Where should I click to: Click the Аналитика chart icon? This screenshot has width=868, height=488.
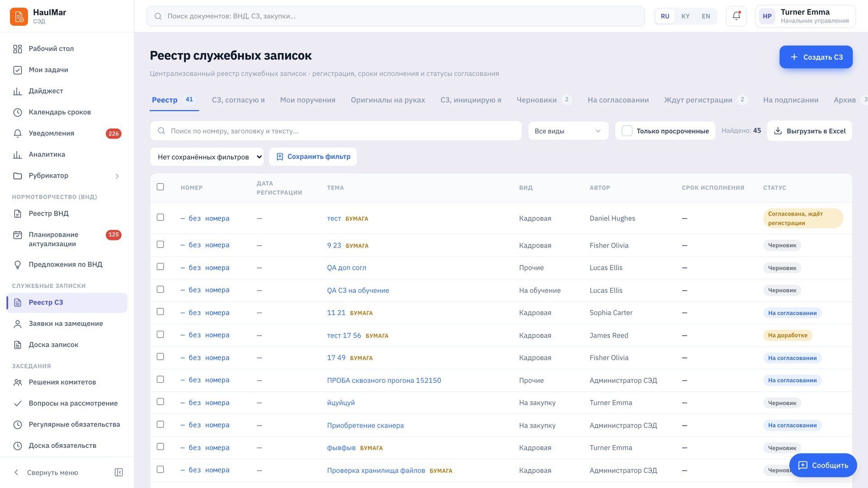click(x=18, y=155)
